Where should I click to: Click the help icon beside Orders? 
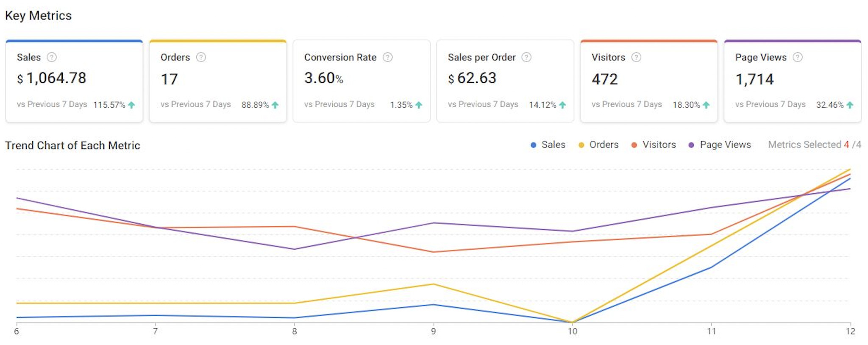coord(201,57)
